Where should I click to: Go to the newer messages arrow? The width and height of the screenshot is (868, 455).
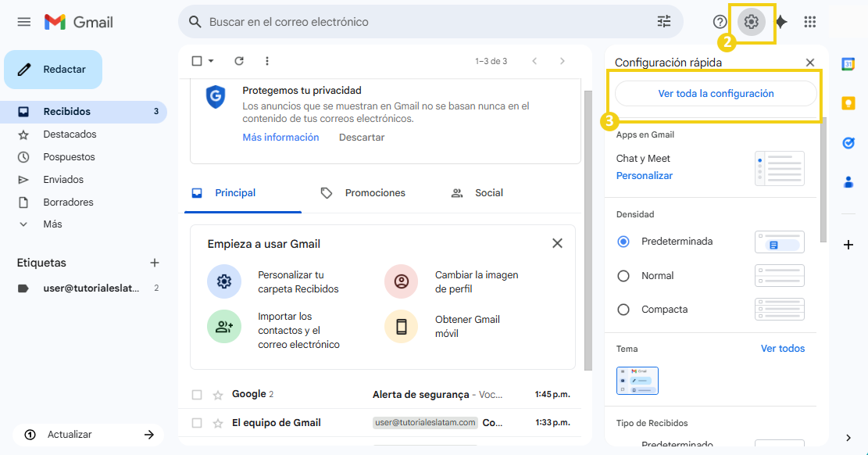point(534,61)
